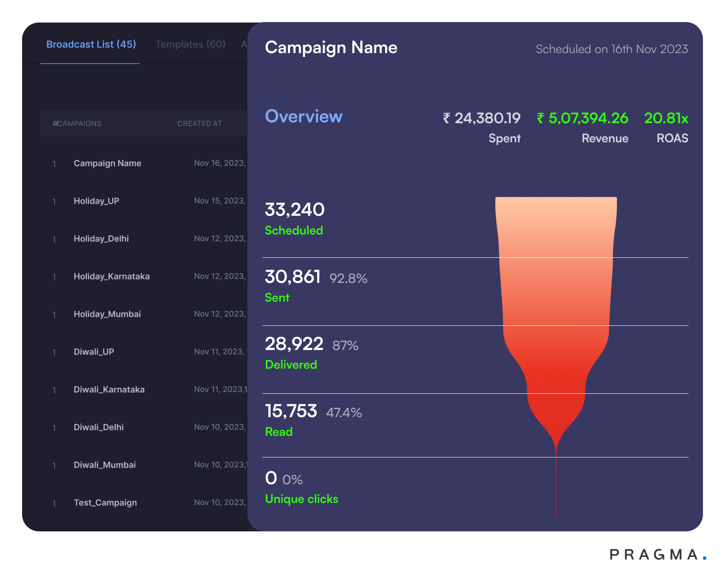Open the Diwali_Karnataka campaign
The image size is (728, 573).
pyautogui.click(x=109, y=390)
